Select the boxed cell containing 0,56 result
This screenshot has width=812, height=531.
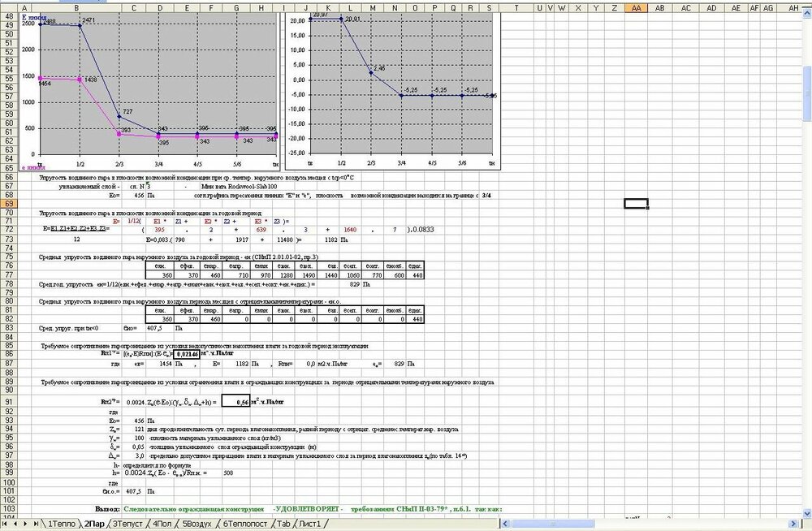235,401
